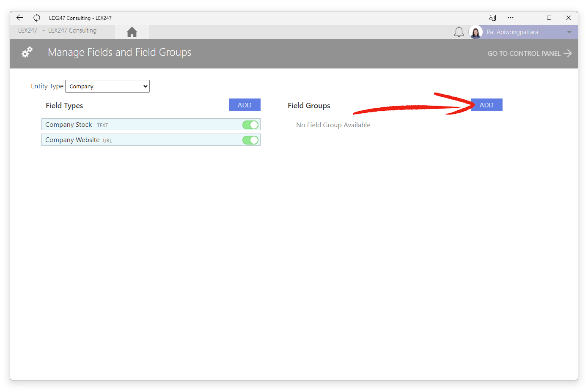Screen dimensions: 588x391
Task: Minimize the LEX247 window
Action: [530, 18]
